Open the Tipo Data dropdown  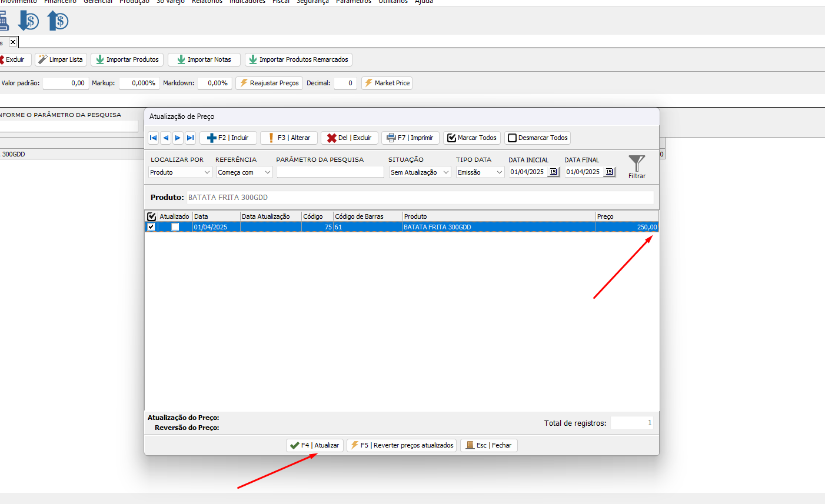click(480, 172)
